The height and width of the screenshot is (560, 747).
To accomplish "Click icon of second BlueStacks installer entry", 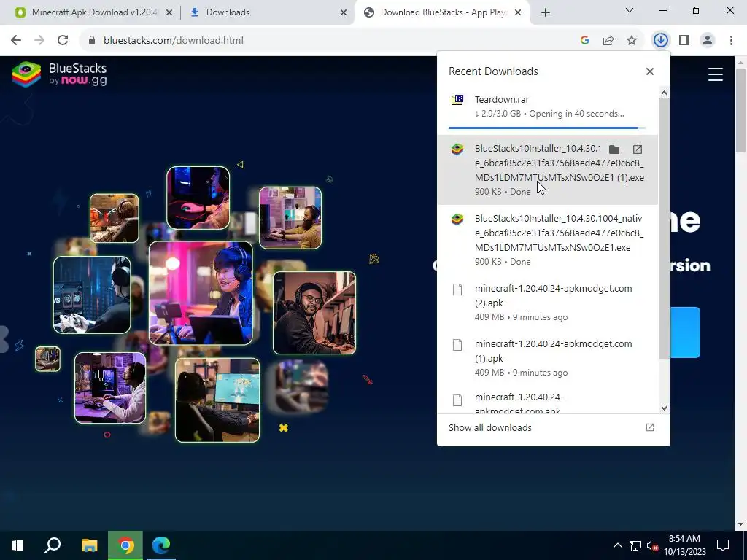I will tap(457, 219).
